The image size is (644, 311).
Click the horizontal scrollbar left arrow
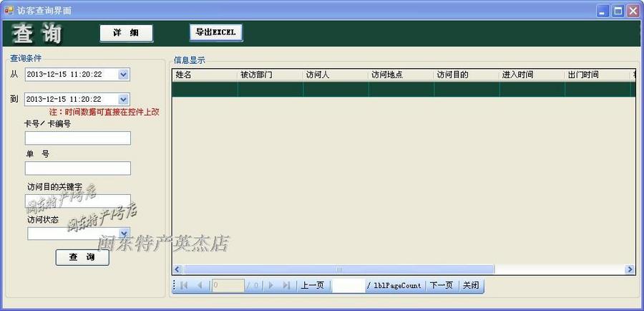177,269
